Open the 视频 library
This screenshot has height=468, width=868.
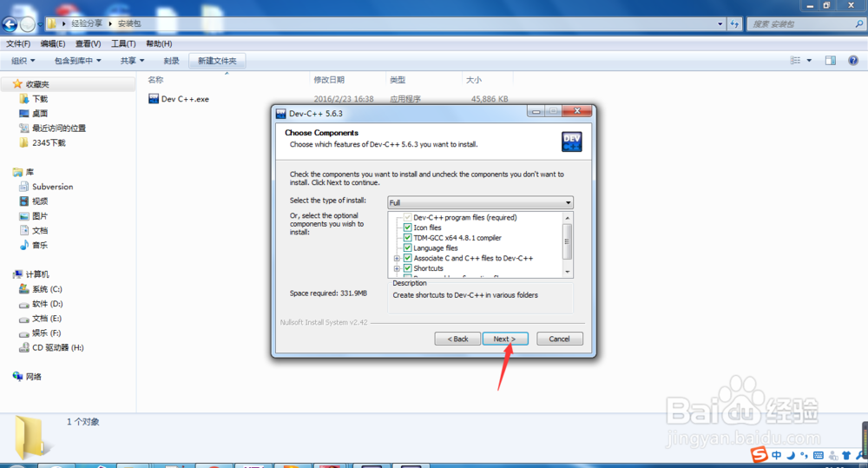click(x=40, y=201)
